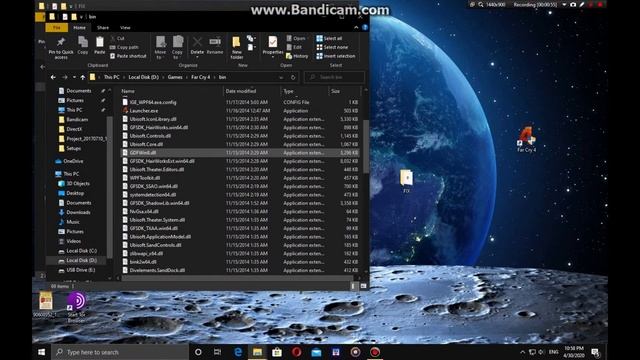Open New item dropdown in ribbon
The width and height of the screenshot is (640, 360).
pyautogui.click(x=250, y=38)
